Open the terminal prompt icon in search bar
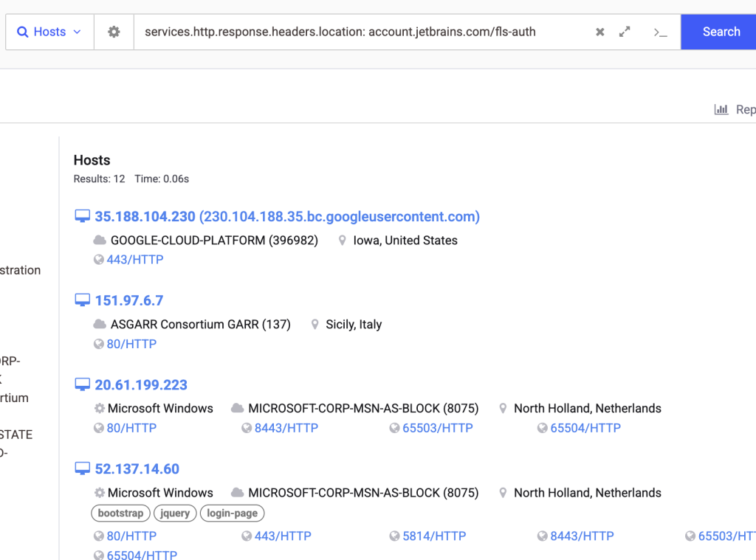This screenshot has height=560, width=756. tap(660, 32)
